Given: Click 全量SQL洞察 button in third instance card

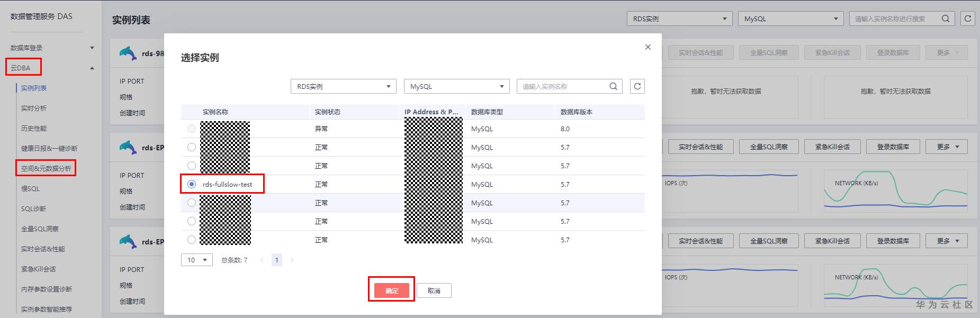Looking at the screenshot, I should pos(769,241).
